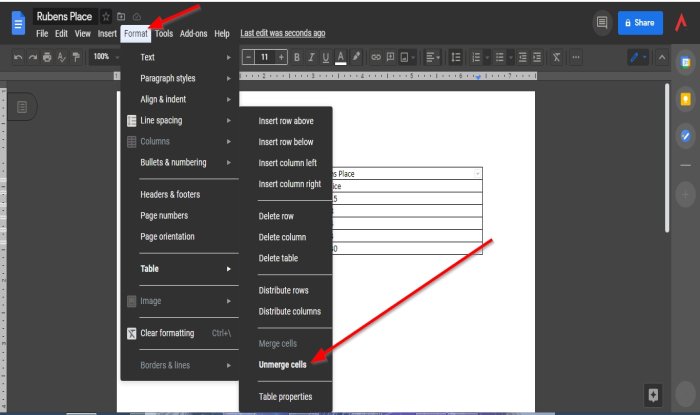Click the move to folder icon

pos(121,17)
